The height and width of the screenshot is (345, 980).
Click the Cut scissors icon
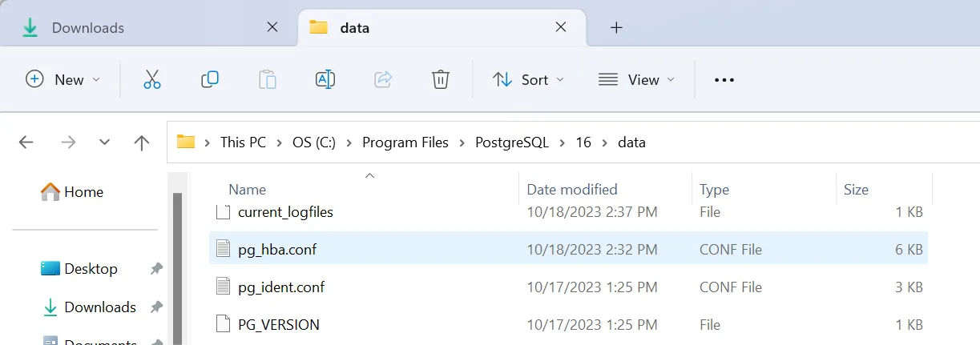[152, 79]
